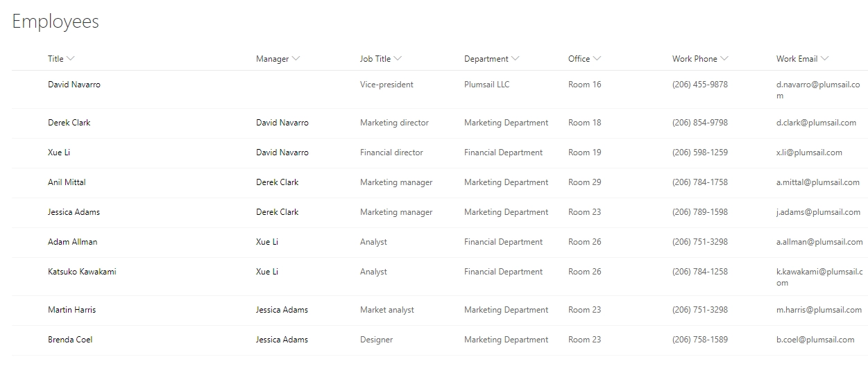Click email k.kawakami@plumsail.com

tap(819, 277)
